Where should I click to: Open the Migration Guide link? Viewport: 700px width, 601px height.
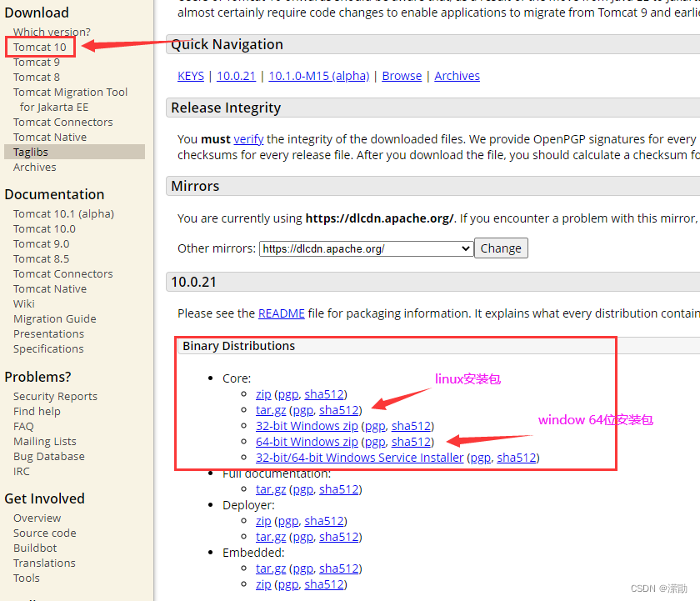point(55,318)
